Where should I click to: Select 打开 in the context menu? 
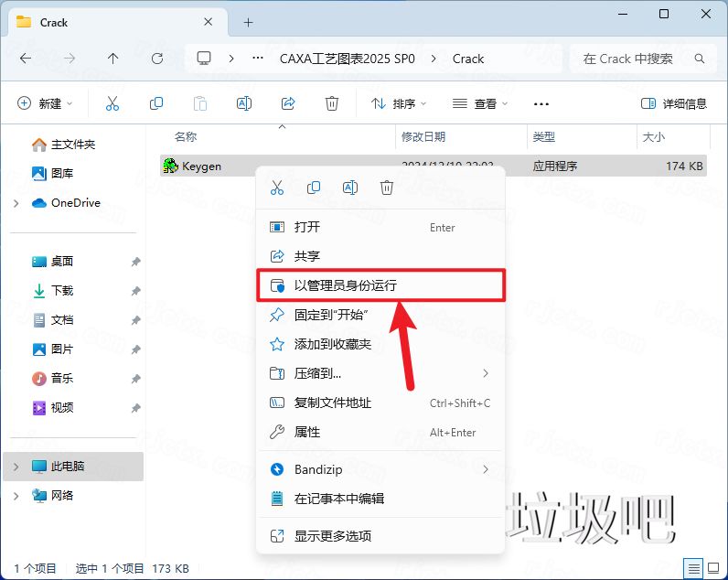[380, 227]
